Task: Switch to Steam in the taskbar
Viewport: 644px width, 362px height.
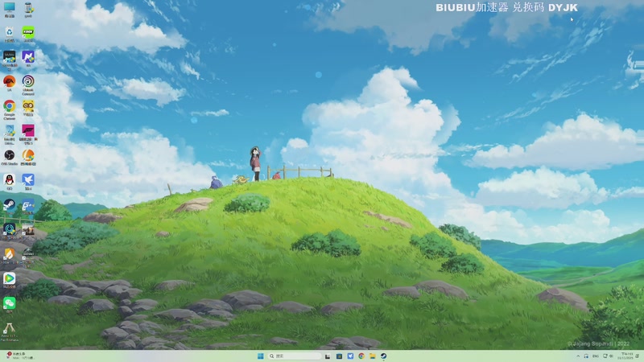Action: [384, 356]
